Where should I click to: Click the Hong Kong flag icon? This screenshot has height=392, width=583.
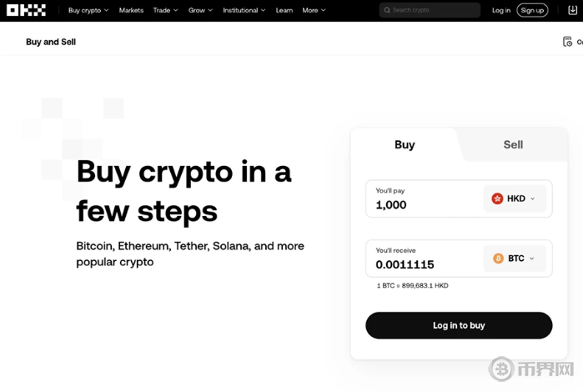(498, 199)
